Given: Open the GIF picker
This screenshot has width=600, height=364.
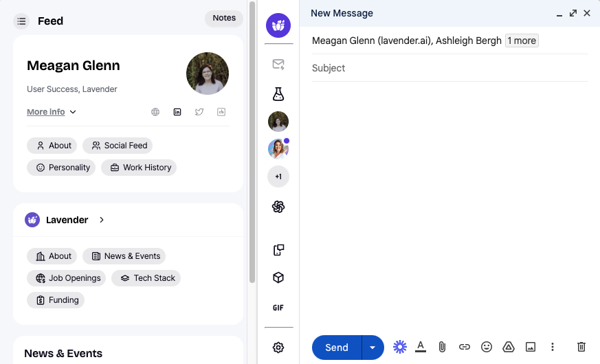Looking at the screenshot, I should tap(278, 308).
